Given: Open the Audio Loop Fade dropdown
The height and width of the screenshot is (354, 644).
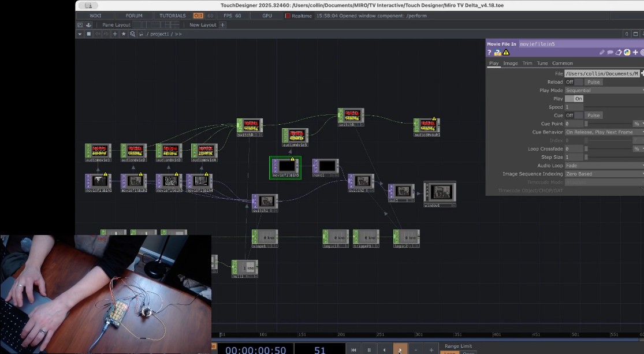Looking at the screenshot, I should point(604,166).
